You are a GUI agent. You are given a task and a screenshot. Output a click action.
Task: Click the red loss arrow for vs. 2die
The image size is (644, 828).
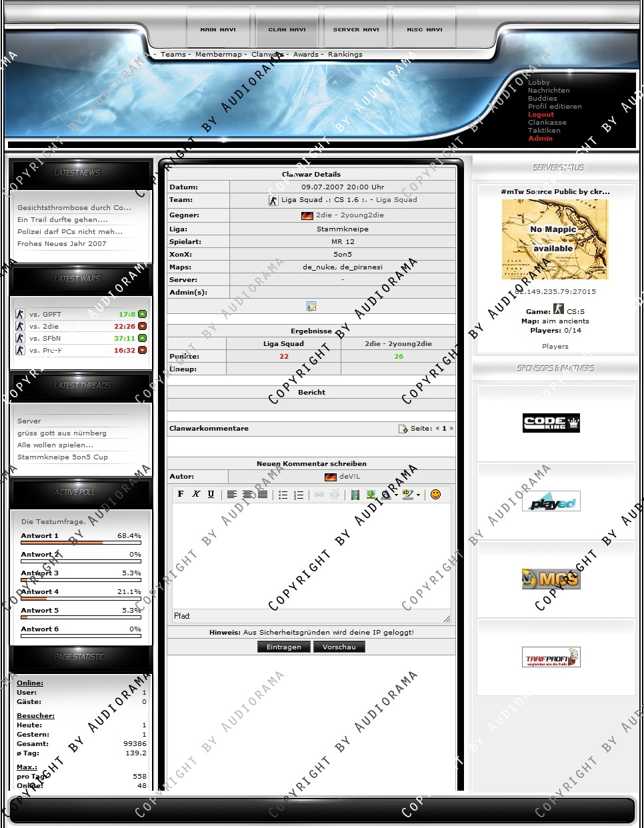142,326
